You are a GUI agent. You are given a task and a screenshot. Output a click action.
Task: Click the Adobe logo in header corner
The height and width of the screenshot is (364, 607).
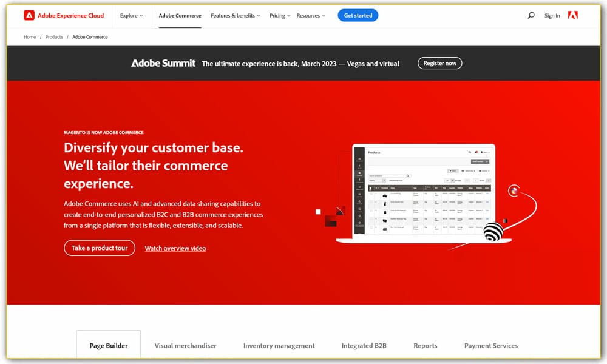coord(573,16)
